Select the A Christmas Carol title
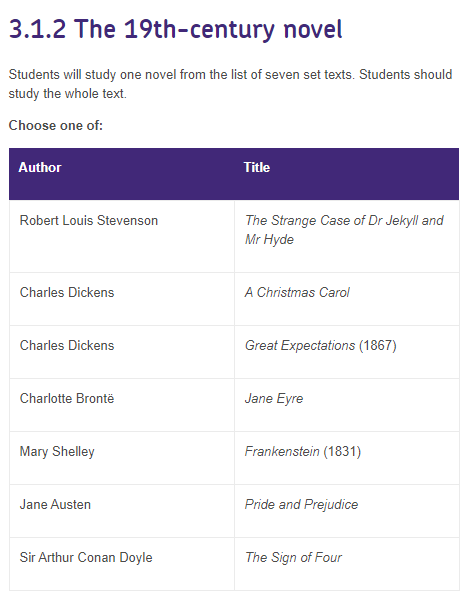 [297, 292]
